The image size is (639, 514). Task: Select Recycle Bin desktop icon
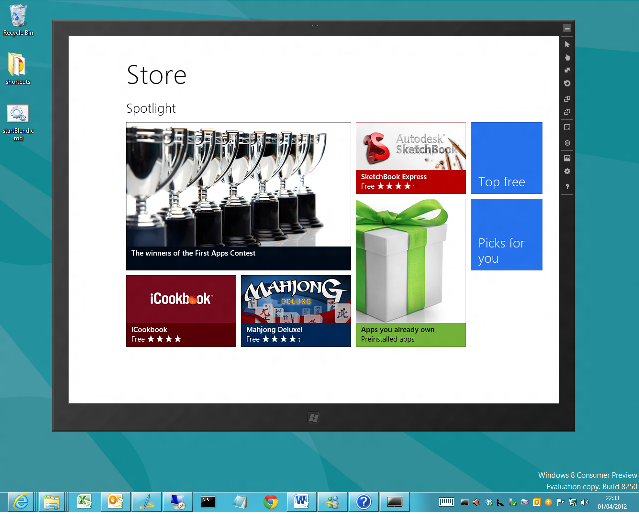click(18, 20)
